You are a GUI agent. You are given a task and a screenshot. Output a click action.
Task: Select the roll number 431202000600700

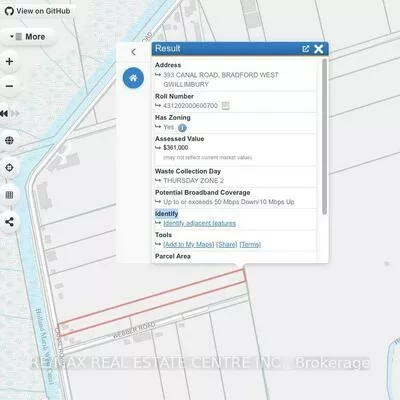pos(190,106)
